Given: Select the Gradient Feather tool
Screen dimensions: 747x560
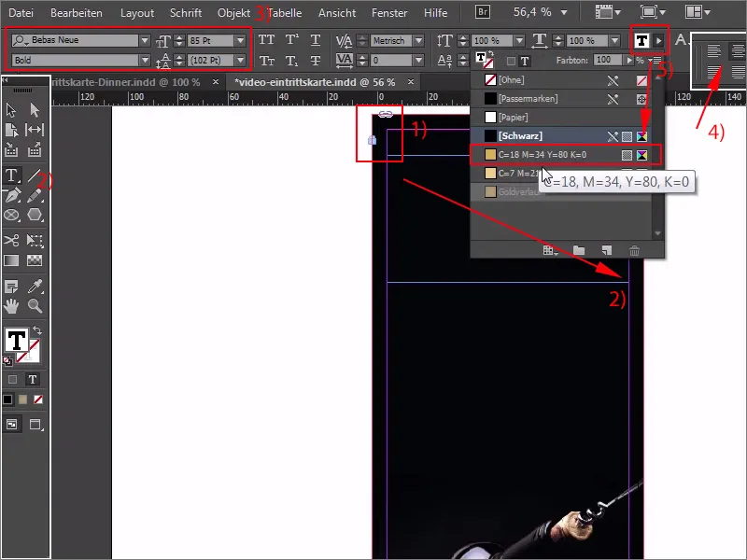Looking at the screenshot, I should [x=35, y=260].
